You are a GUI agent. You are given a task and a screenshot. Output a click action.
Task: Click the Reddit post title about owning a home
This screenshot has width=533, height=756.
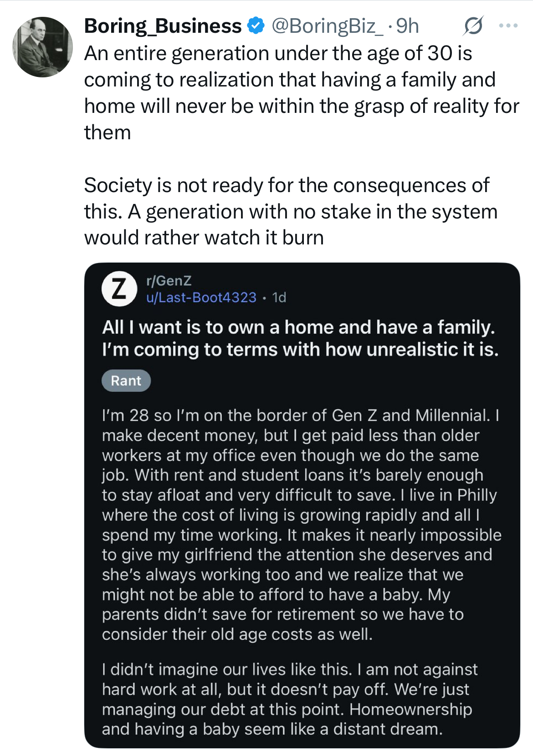[300, 338]
